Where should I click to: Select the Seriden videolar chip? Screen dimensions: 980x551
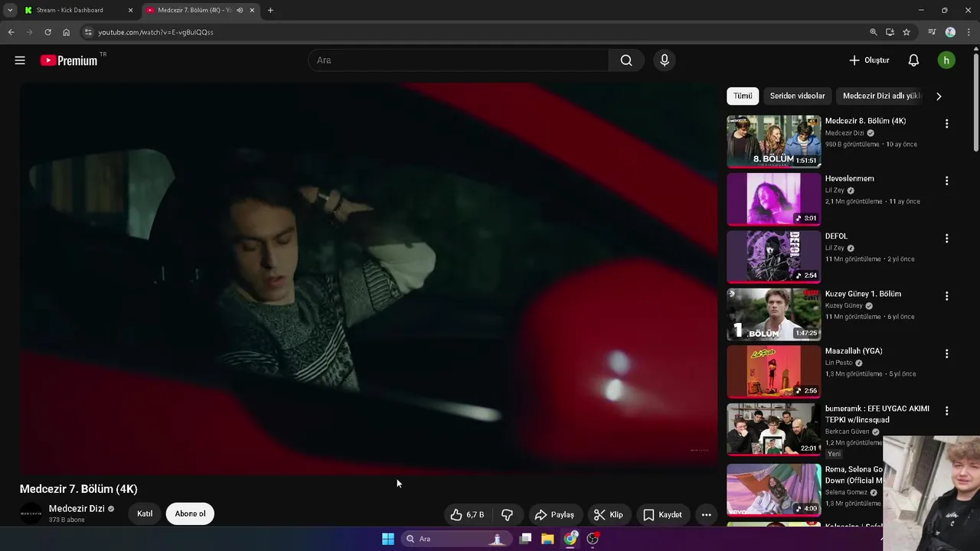(x=797, y=96)
